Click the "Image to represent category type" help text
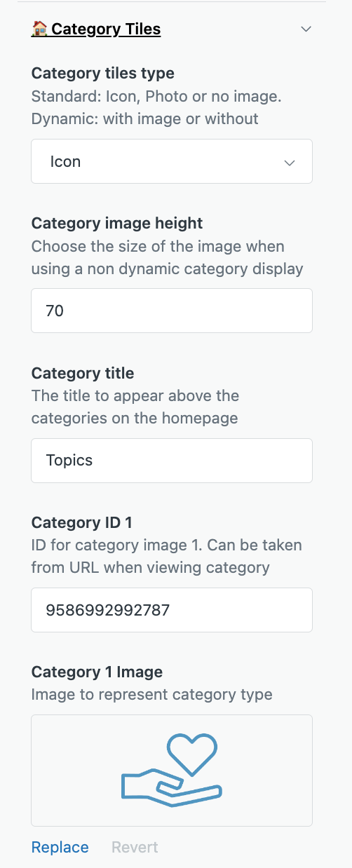 pos(152,695)
